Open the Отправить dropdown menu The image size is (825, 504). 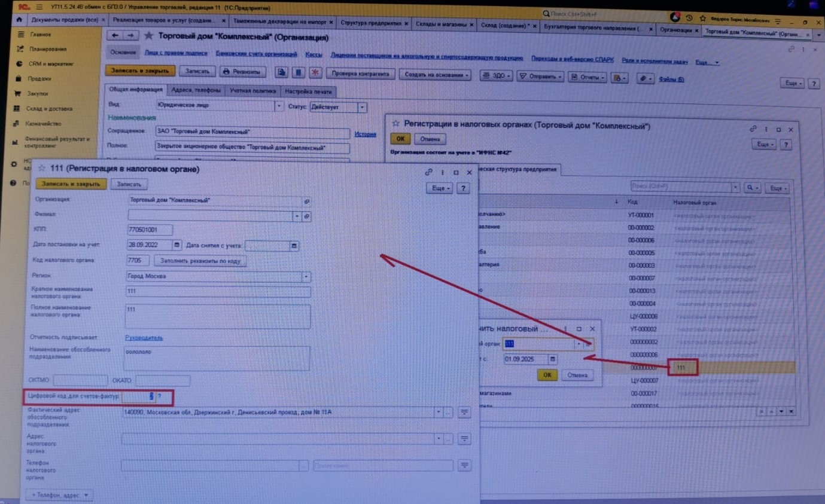(x=540, y=77)
